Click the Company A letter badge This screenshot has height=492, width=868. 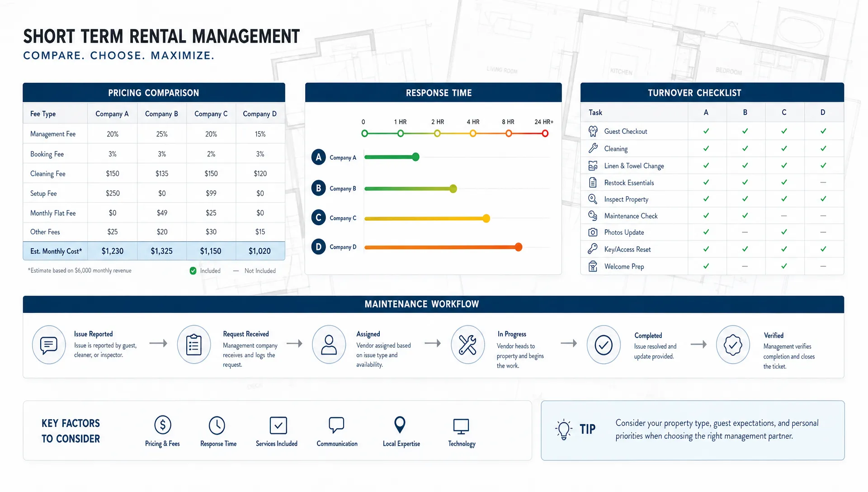point(319,157)
